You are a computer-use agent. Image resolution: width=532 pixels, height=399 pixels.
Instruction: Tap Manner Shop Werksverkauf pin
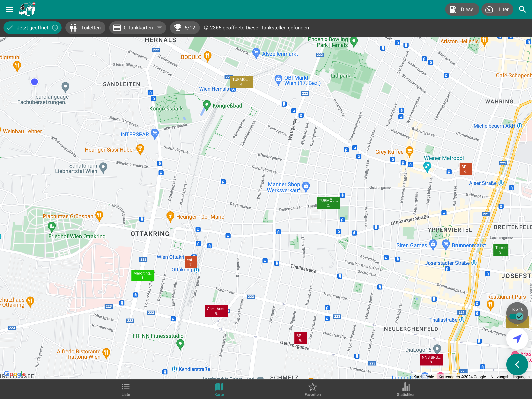[306, 187]
